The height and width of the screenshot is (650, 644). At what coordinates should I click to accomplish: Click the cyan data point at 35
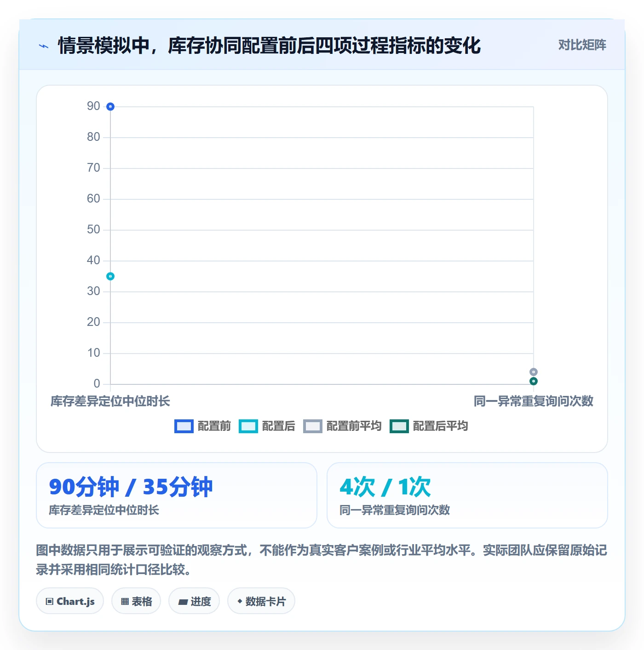(110, 276)
